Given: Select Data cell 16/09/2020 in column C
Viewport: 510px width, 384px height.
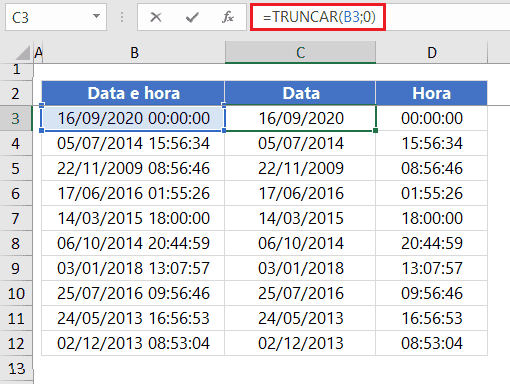Looking at the screenshot, I should pos(300,118).
